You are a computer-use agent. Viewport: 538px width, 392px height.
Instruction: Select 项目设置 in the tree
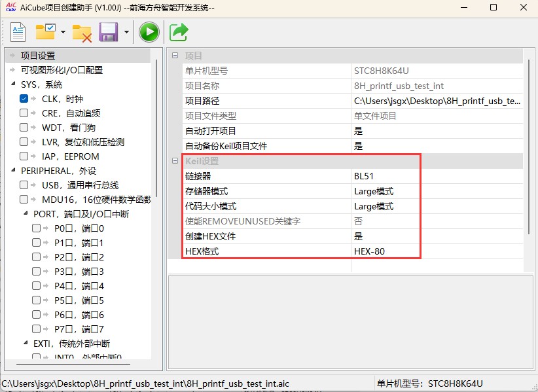[x=38, y=56]
